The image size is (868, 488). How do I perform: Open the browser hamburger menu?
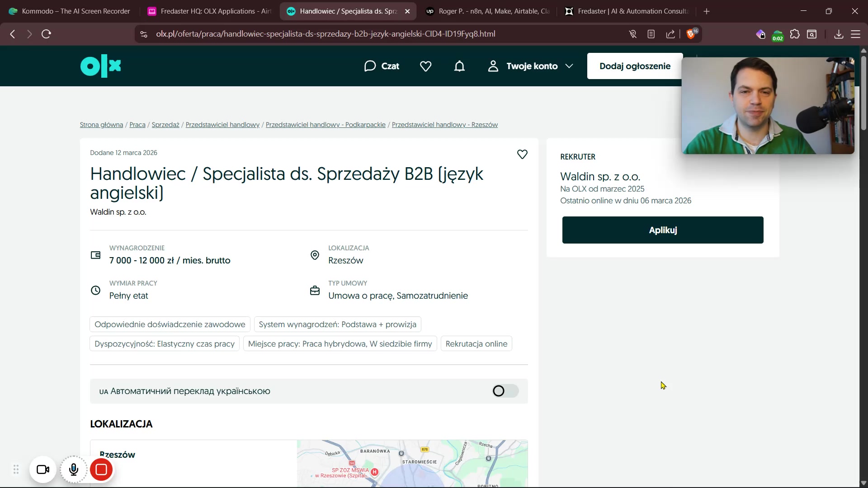pos(855,34)
